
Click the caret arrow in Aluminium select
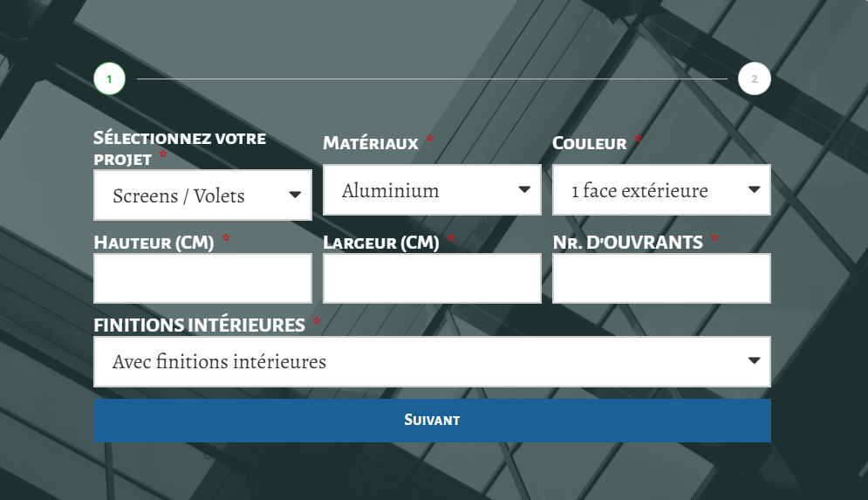pyautogui.click(x=524, y=189)
